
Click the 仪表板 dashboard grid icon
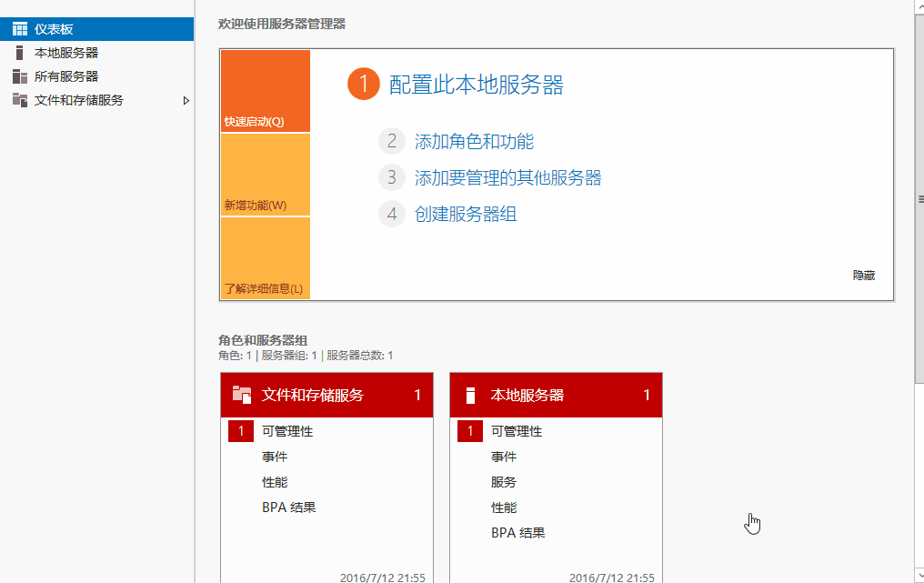tap(20, 29)
